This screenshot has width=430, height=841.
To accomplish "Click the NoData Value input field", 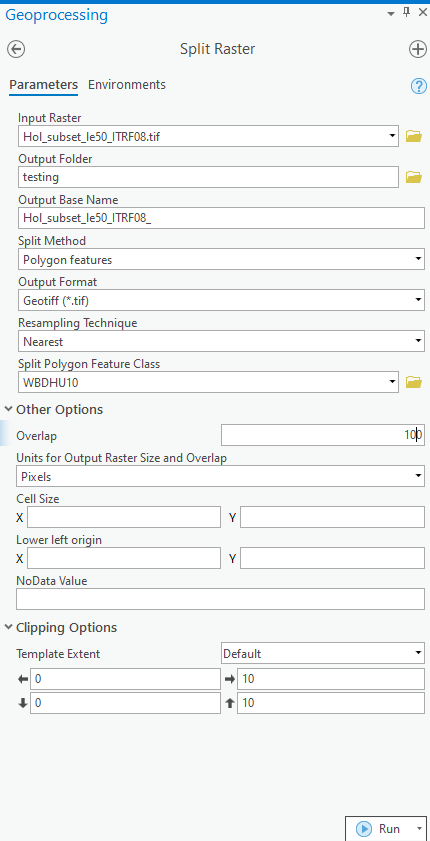I will (220, 599).
